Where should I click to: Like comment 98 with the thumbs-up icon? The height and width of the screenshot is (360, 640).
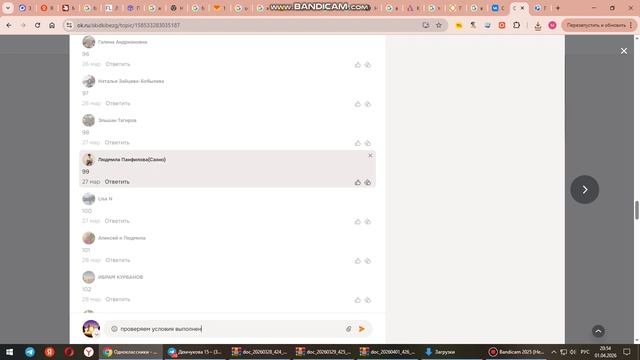(358, 143)
